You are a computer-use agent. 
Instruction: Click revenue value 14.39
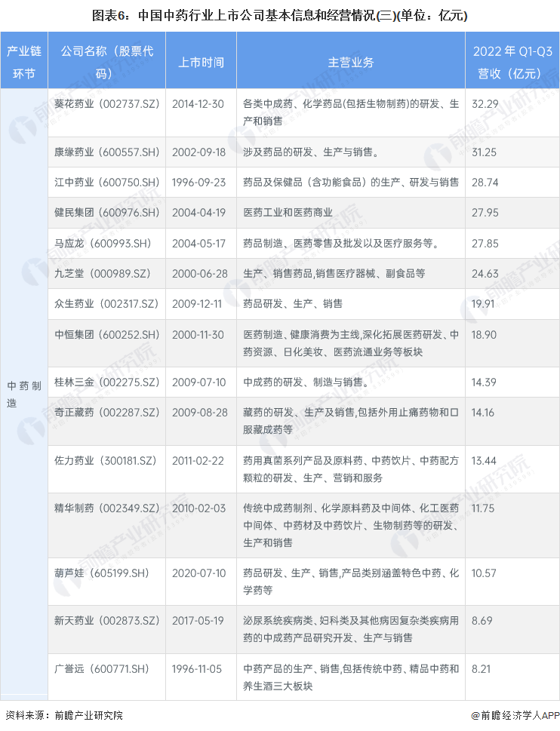pos(484,382)
